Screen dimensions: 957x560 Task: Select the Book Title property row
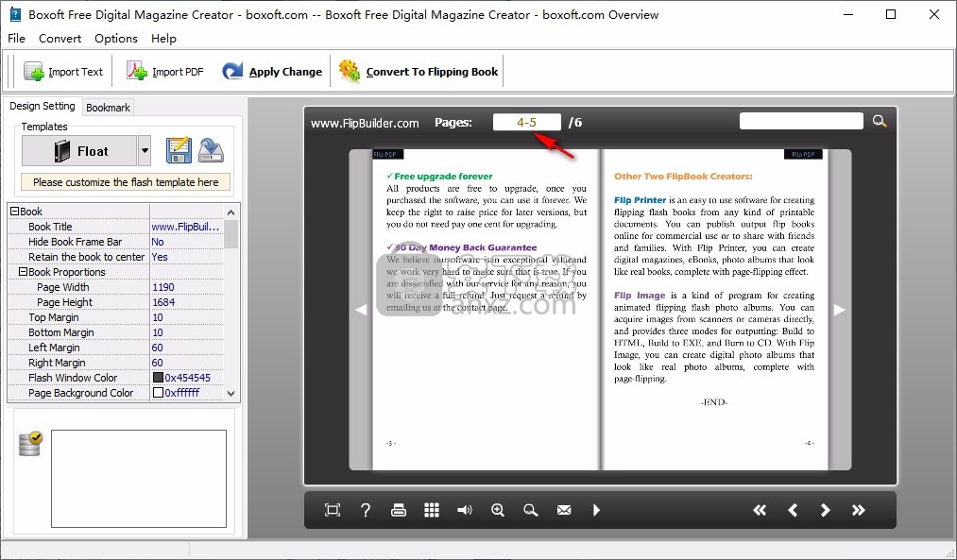(116, 227)
